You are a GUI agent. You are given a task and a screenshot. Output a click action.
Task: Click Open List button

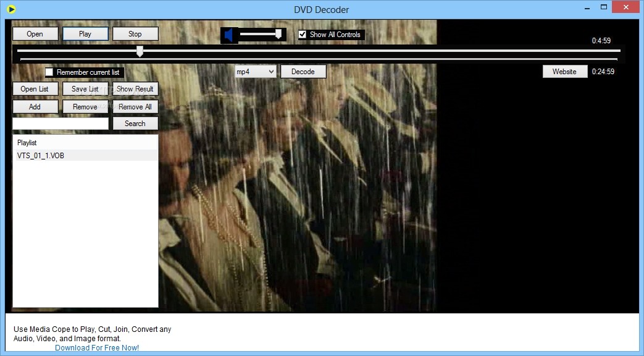[35, 89]
